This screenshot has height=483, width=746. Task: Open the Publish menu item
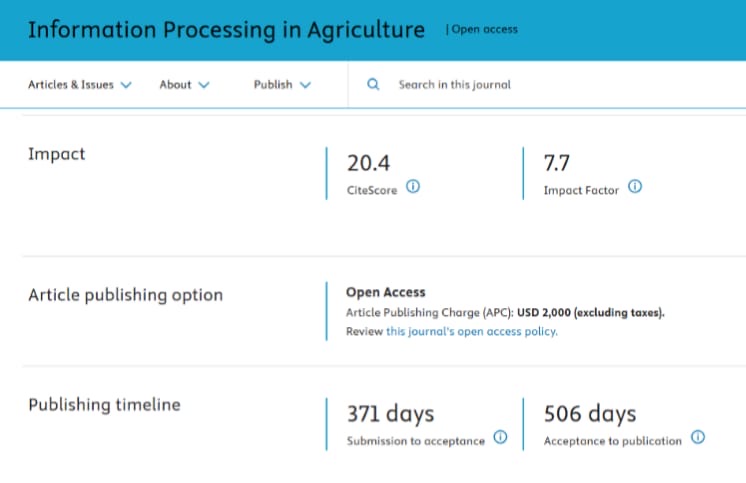coord(273,85)
